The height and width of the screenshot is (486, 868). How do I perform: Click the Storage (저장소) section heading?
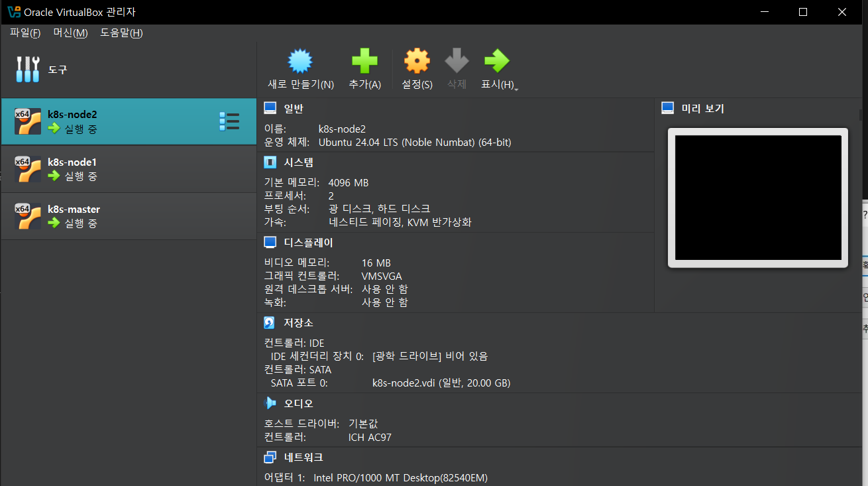click(x=299, y=323)
